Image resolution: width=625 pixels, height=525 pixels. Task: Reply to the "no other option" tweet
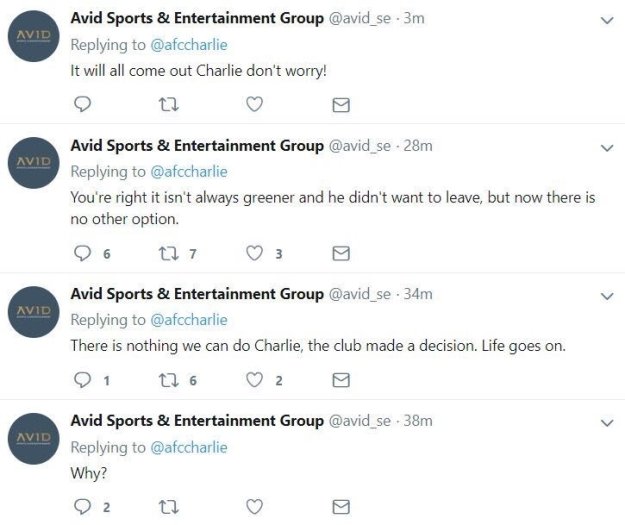pyautogui.click(x=84, y=253)
